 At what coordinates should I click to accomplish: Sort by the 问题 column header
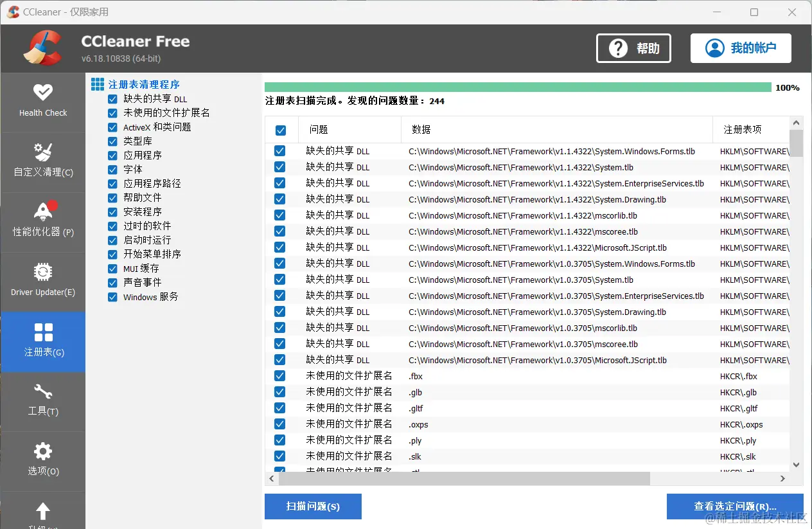click(x=350, y=130)
